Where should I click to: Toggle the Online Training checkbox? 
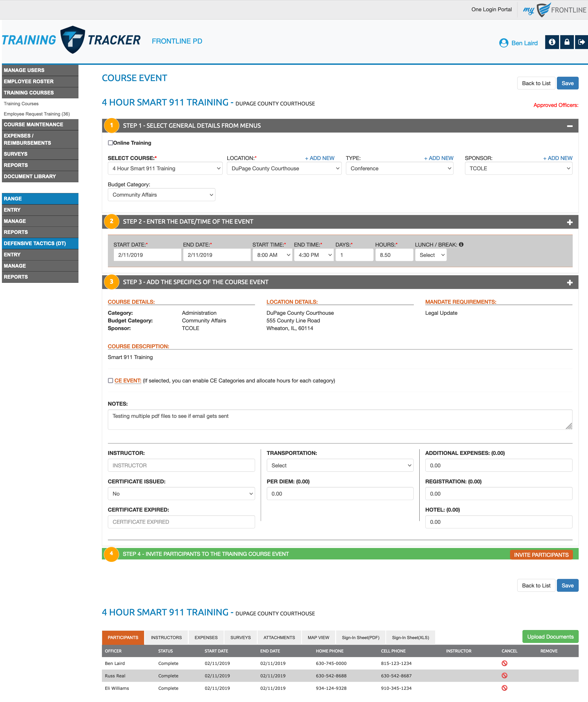(110, 143)
